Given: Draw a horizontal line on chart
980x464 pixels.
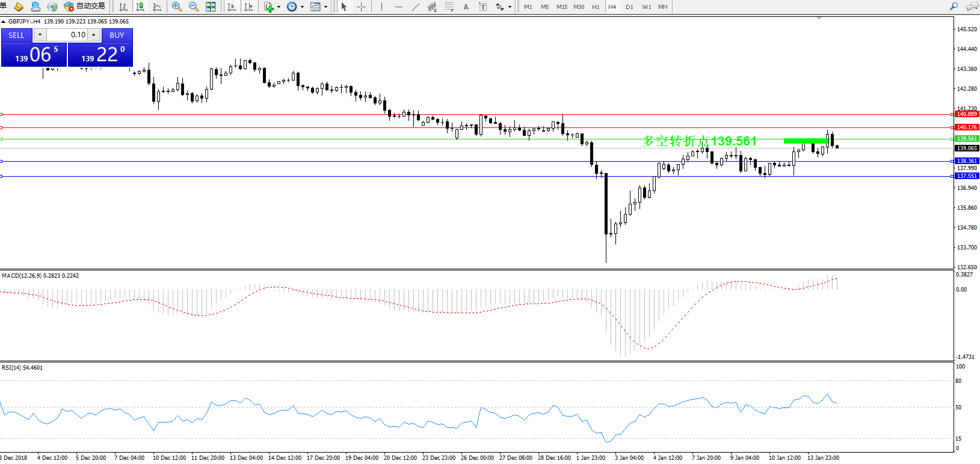Looking at the screenshot, I should coord(398,7).
